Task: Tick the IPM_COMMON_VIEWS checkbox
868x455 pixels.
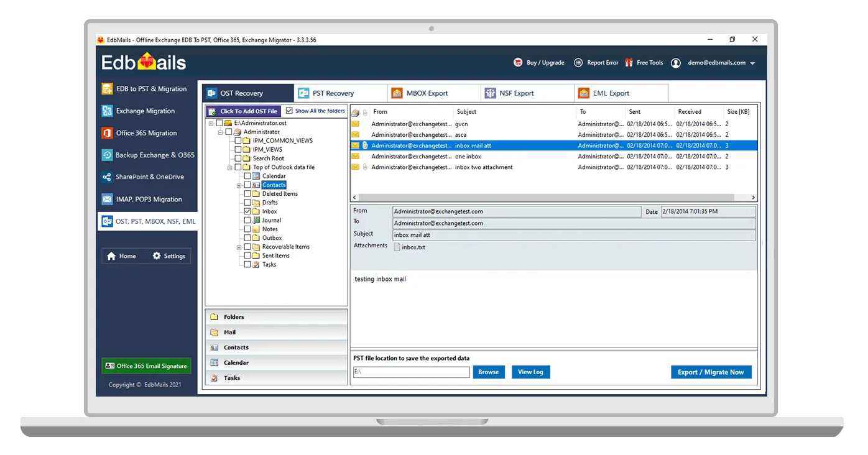Action: [238, 140]
